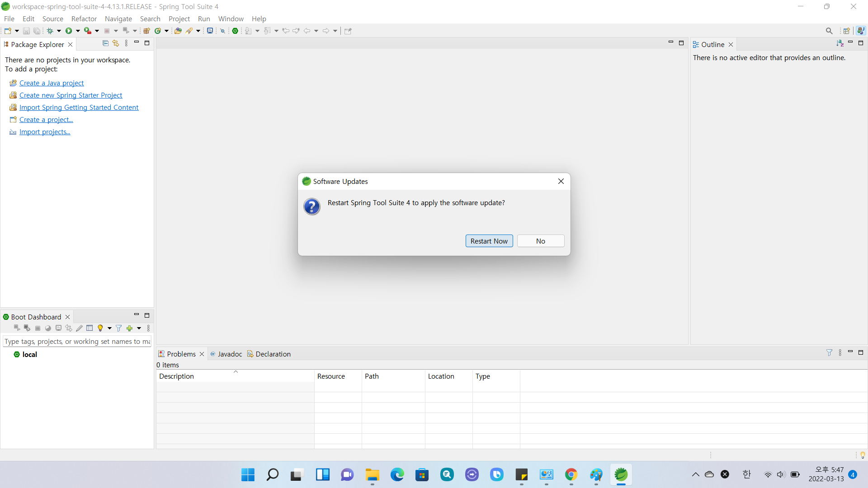Click the Debug bug icon in toolbar

coord(50,31)
